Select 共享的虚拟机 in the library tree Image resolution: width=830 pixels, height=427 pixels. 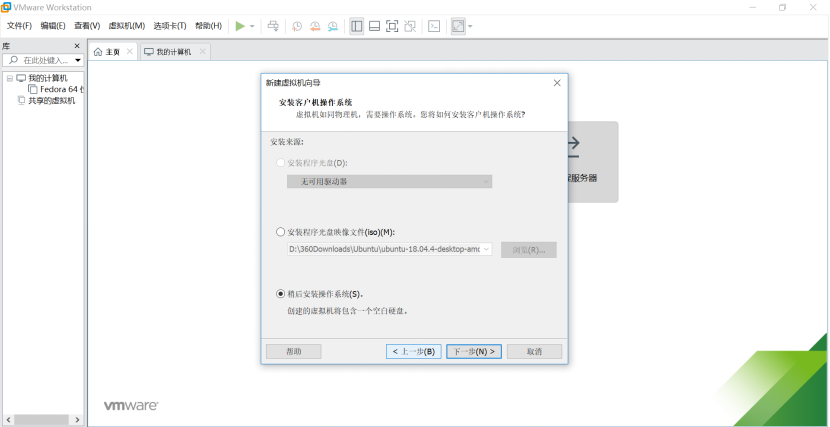pyautogui.click(x=51, y=101)
